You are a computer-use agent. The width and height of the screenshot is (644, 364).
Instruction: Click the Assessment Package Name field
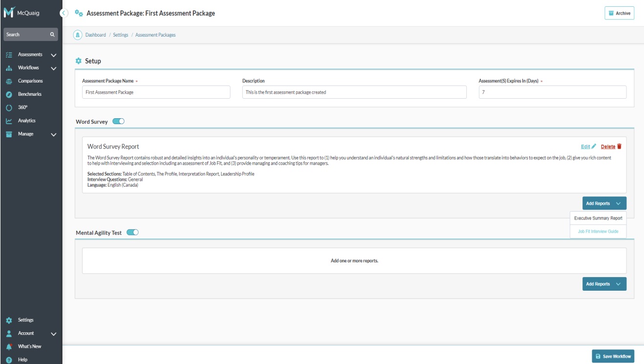(x=156, y=92)
